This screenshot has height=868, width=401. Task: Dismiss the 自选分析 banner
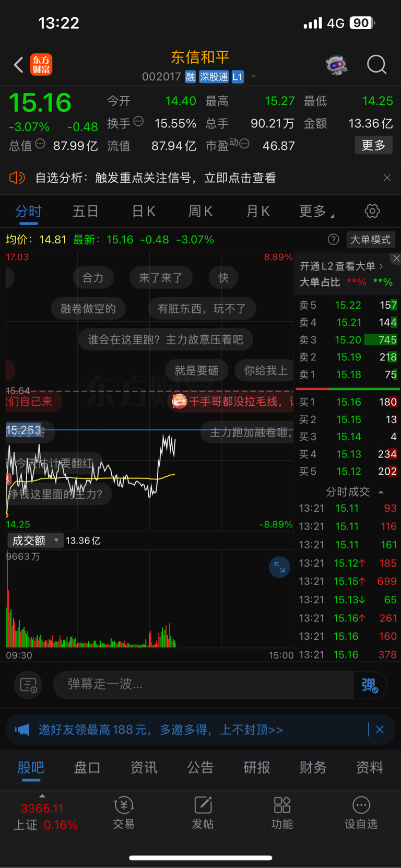(x=387, y=178)
